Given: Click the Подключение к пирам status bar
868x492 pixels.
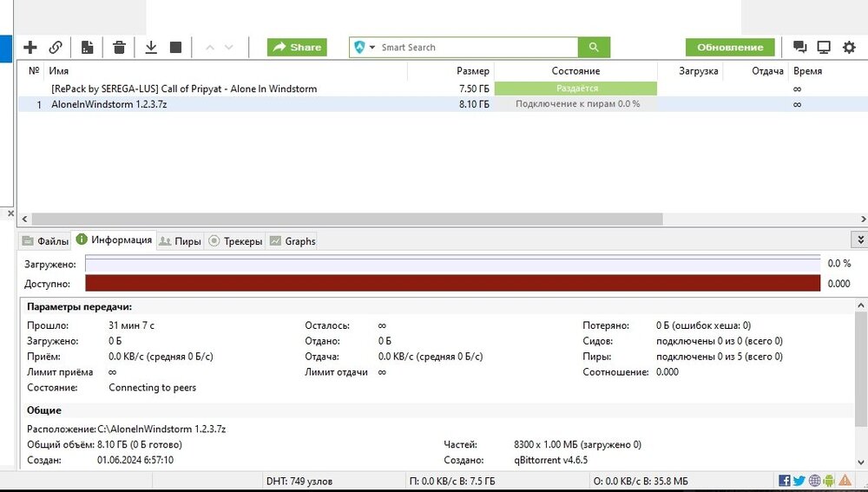Looking at the screenshot, I should [575, 104].
